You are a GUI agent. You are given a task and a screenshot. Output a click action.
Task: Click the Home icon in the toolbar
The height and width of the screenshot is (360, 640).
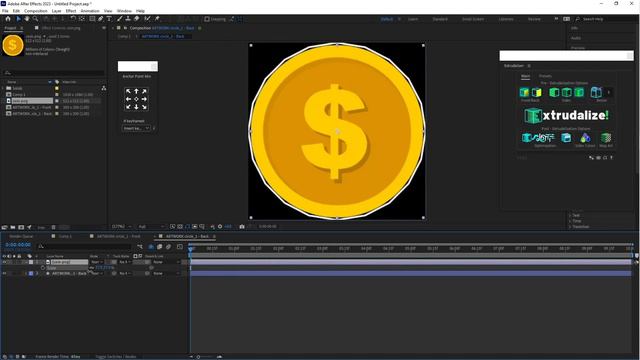coord(8,19)
